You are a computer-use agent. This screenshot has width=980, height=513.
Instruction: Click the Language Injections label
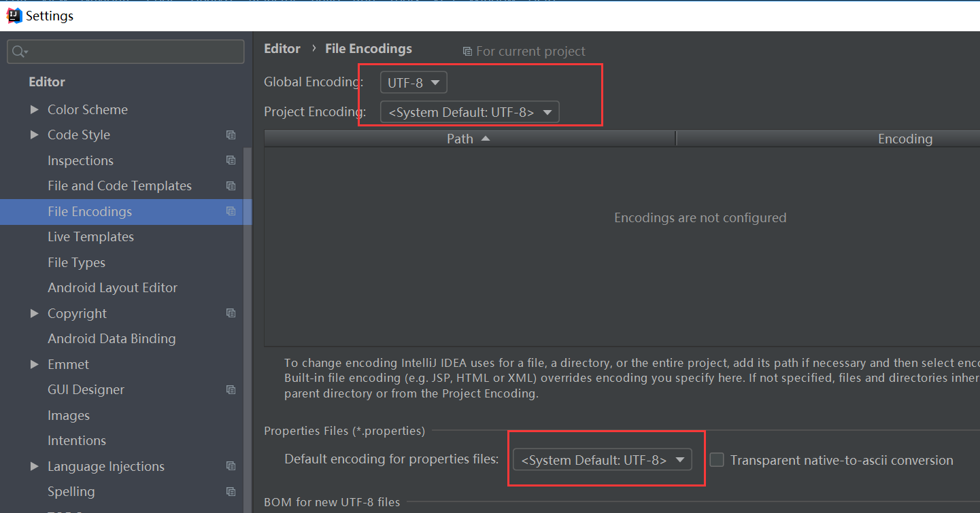pos(106,466)
